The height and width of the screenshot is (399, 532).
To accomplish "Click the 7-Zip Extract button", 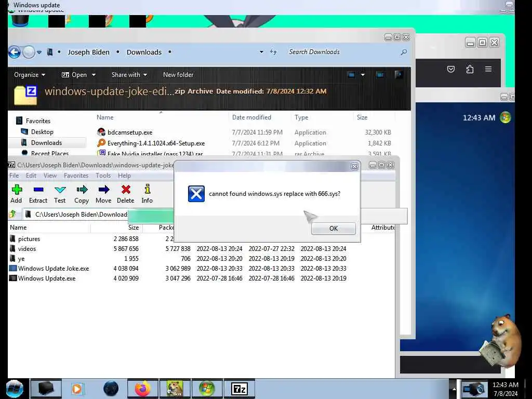I will pos(38,194).
